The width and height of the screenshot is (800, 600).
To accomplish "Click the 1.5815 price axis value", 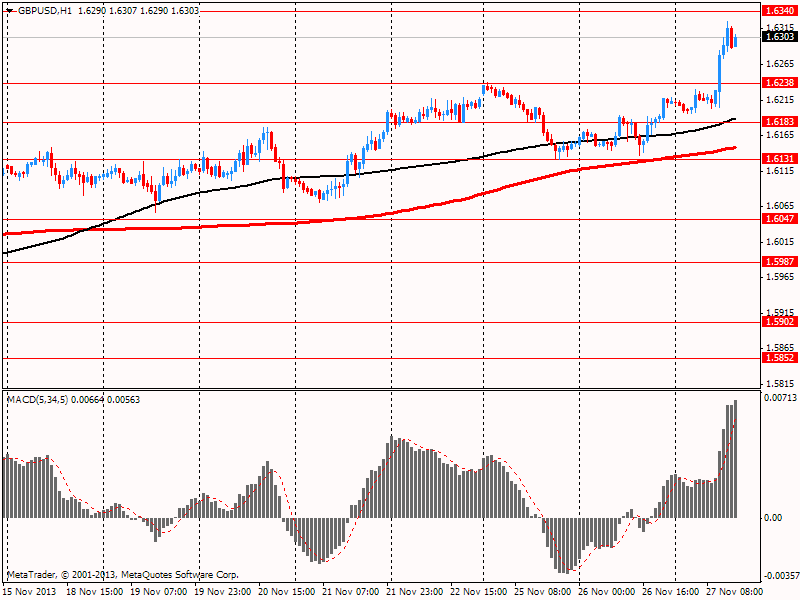I will [780, 384].
